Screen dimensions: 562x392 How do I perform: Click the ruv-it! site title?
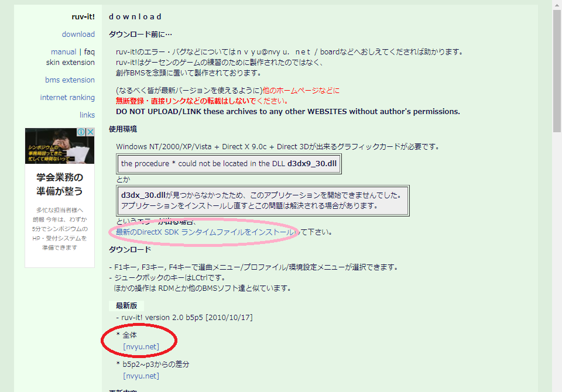pyautogui.click(x=83, y=17)
